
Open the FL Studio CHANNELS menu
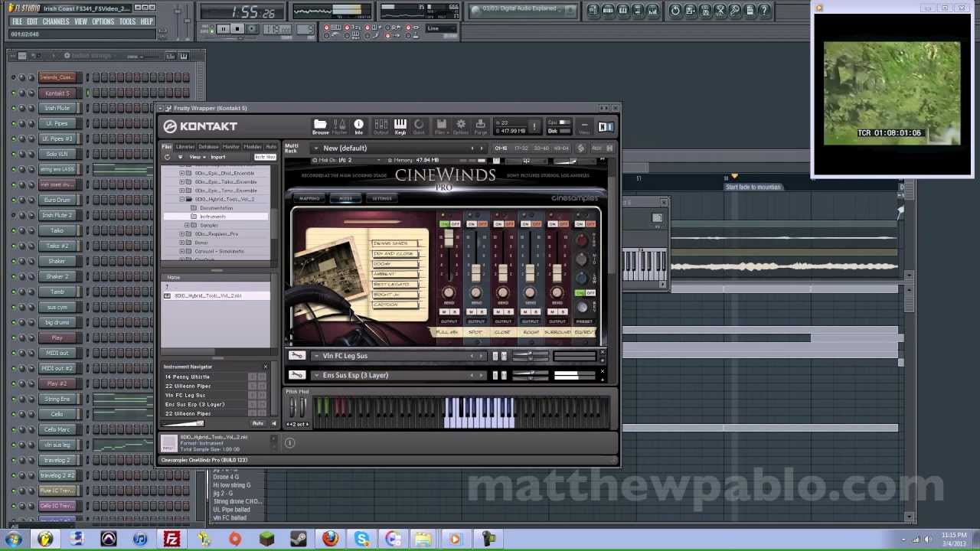56,21
